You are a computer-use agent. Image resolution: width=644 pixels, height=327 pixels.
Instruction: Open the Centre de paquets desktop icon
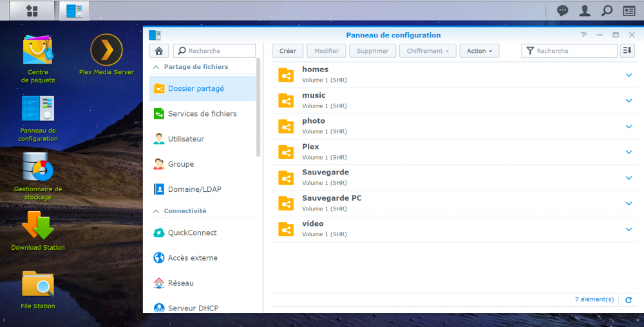point(37,50)
